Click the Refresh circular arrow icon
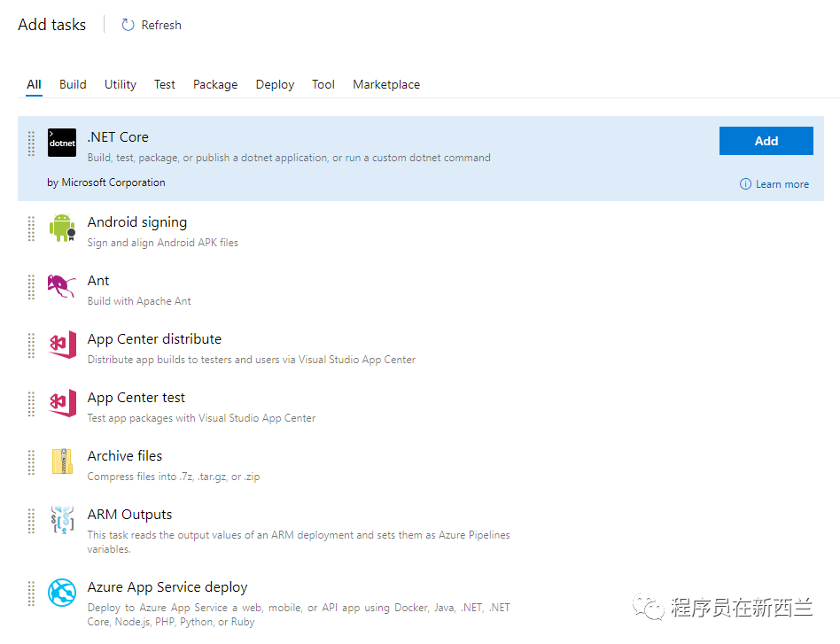840x644 pixels. pyautogui.click(x=128, y=25)
